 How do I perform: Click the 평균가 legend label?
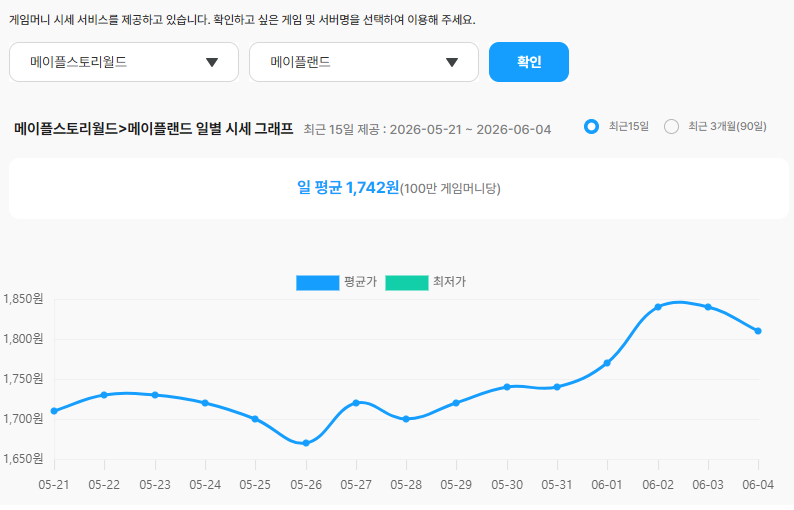(361, 282)
